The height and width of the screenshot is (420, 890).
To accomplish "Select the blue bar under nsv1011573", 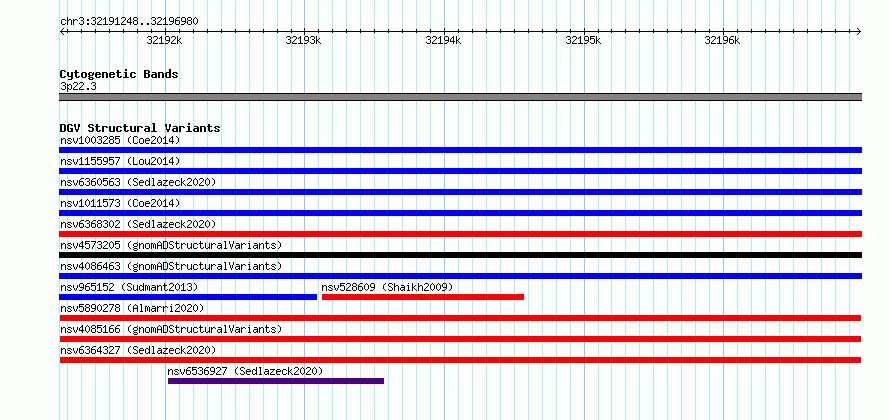I will pos(460,213).
